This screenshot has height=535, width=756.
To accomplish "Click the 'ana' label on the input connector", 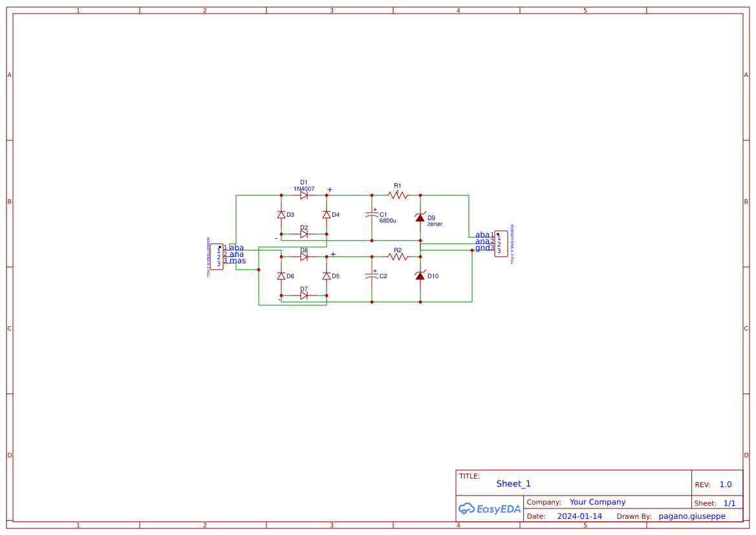I will point(237,254).
